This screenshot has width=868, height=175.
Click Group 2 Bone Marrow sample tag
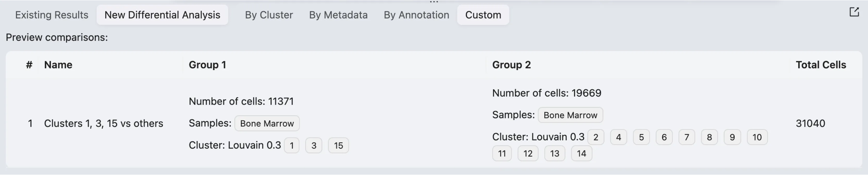click(x=570, y=115)
